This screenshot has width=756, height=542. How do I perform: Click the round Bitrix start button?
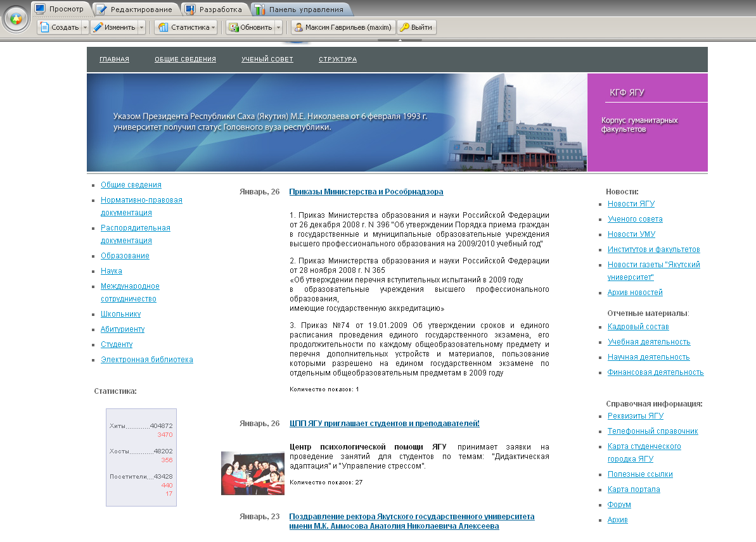[x=16, y=19]
